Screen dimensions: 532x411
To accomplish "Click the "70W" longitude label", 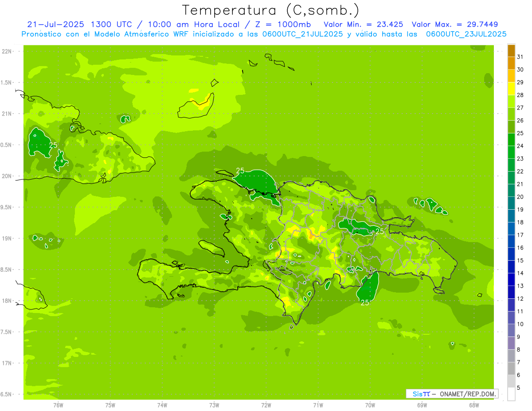I will click(x=370, y=405).
